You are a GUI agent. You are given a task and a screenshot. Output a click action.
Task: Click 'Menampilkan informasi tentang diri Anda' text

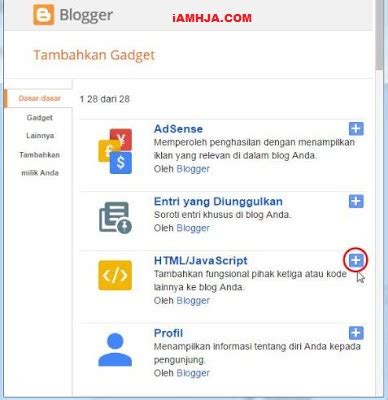point(257,353)
